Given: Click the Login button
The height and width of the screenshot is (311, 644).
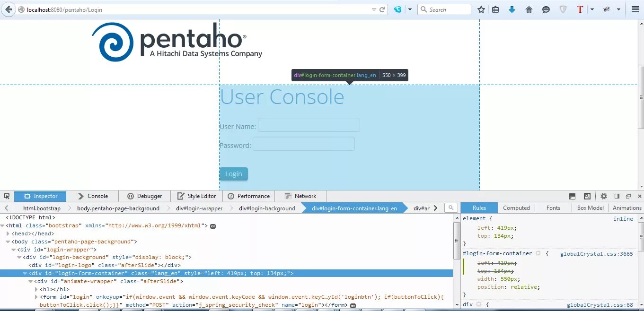Looking at the screenshot, I should [x=233, y=174].
